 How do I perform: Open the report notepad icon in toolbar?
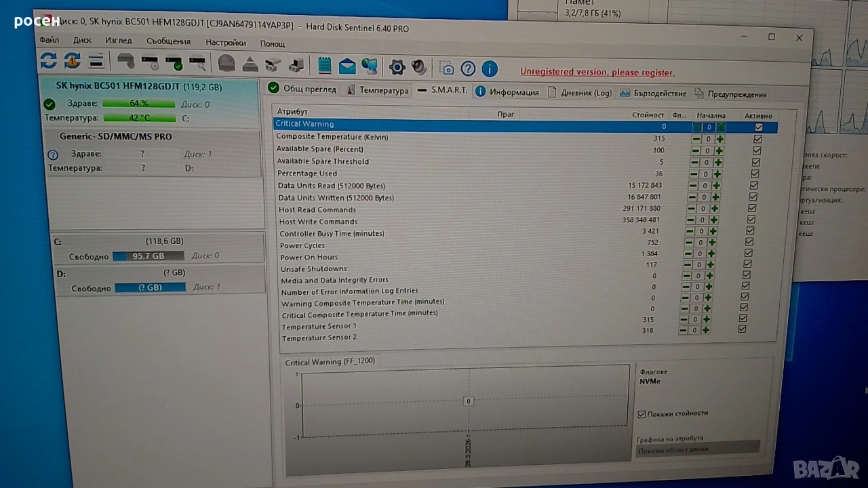tap(325, 66)
